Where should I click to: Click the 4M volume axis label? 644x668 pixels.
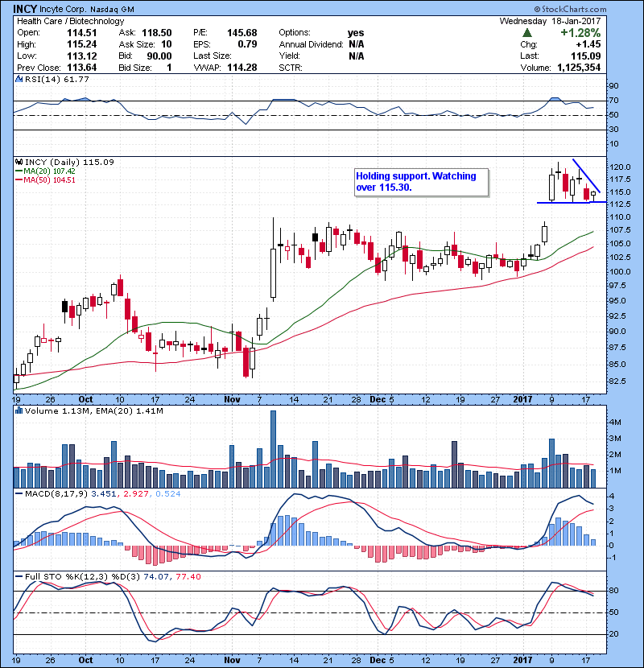pyautogui.click(x=616, y=423)
